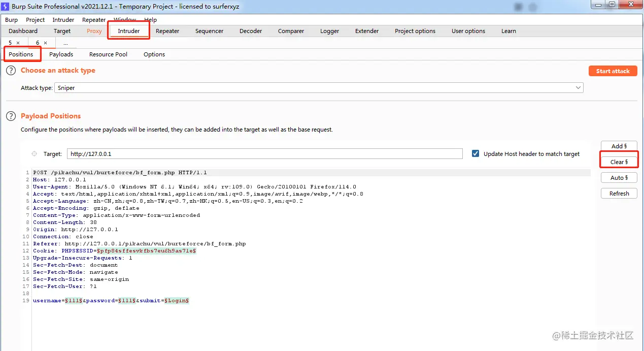Switch to Project options tab

[415, 31]
